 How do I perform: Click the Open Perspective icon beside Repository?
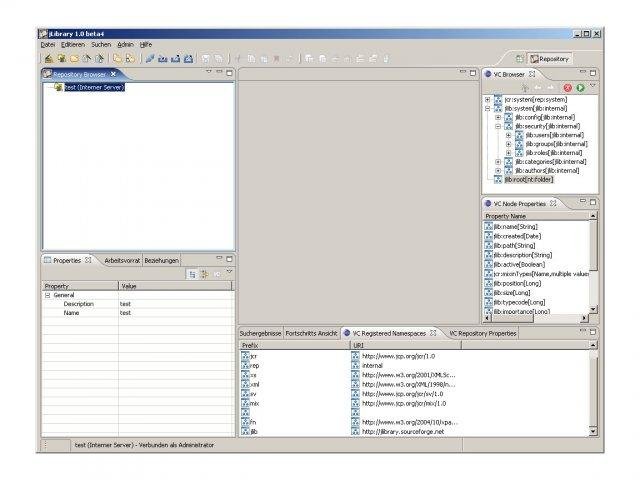tap(519, 59)
